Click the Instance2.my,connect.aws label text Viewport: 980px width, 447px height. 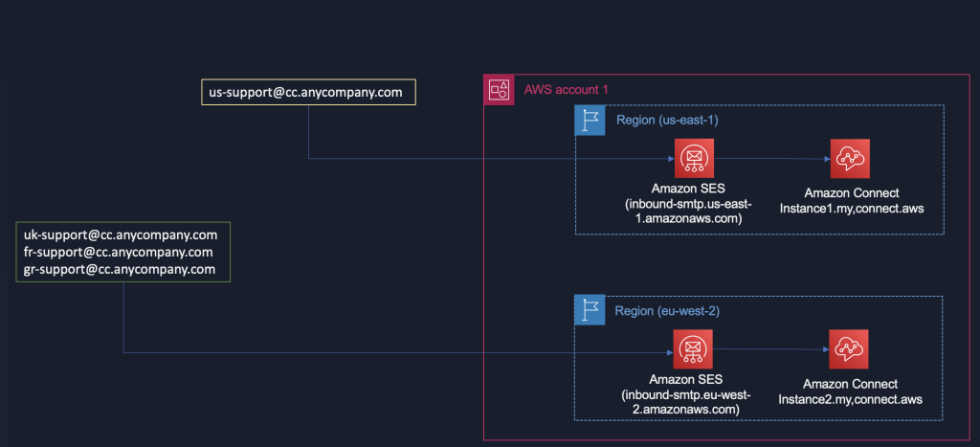(850, 399)
